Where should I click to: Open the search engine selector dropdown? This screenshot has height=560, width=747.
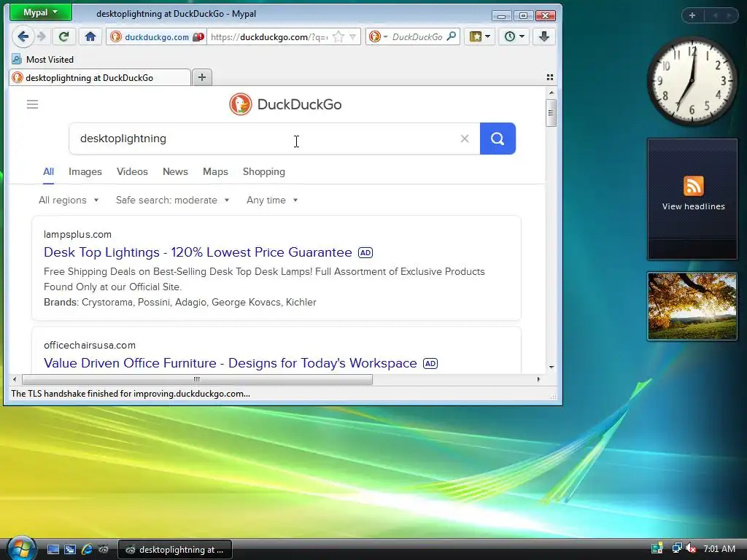pyautogui.click(x=379, y=36)
